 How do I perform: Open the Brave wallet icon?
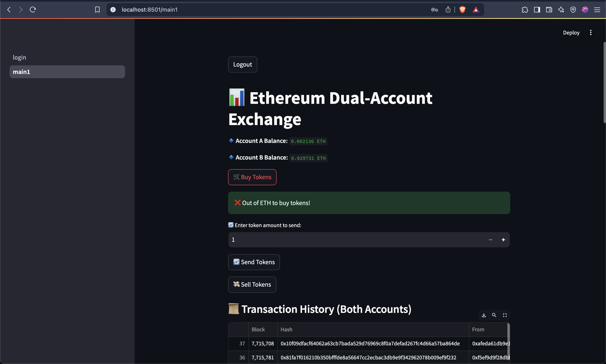[x=549, y=10]
